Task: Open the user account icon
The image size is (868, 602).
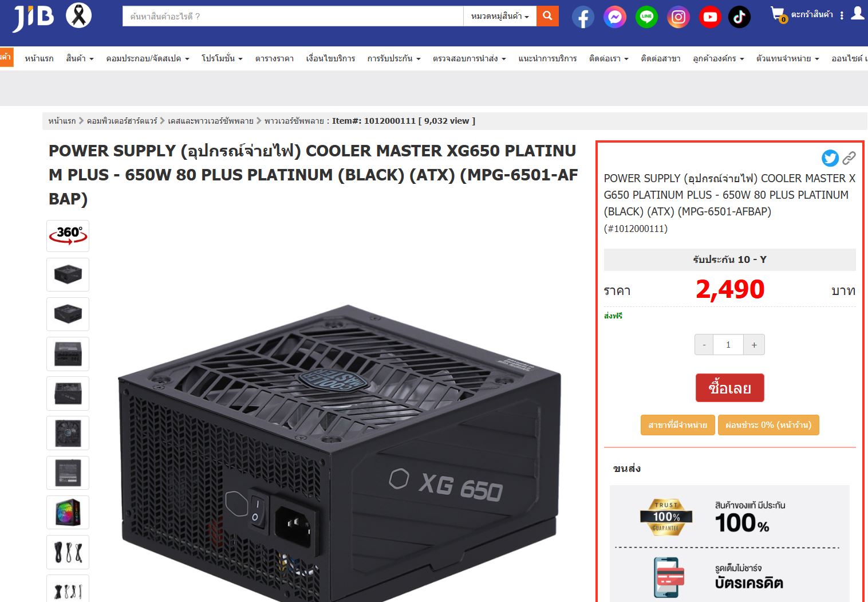Action: pyautogui.click(x=857, y=14)
